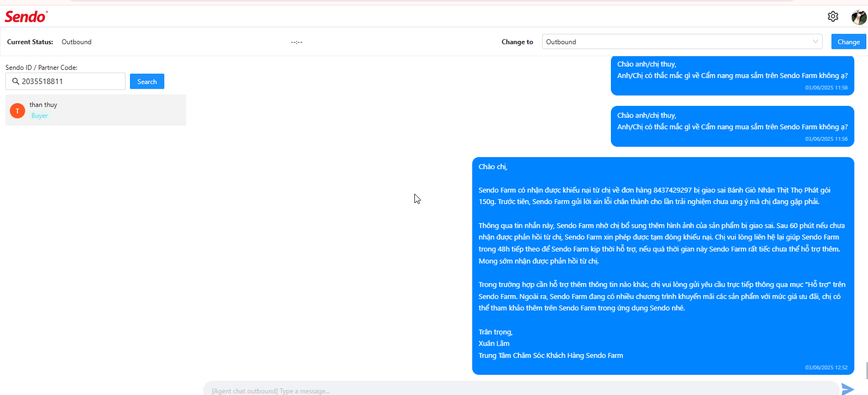The image size is (868, 395).
Task: Click the Buyer tag label
Action: (x=39, y=116)
